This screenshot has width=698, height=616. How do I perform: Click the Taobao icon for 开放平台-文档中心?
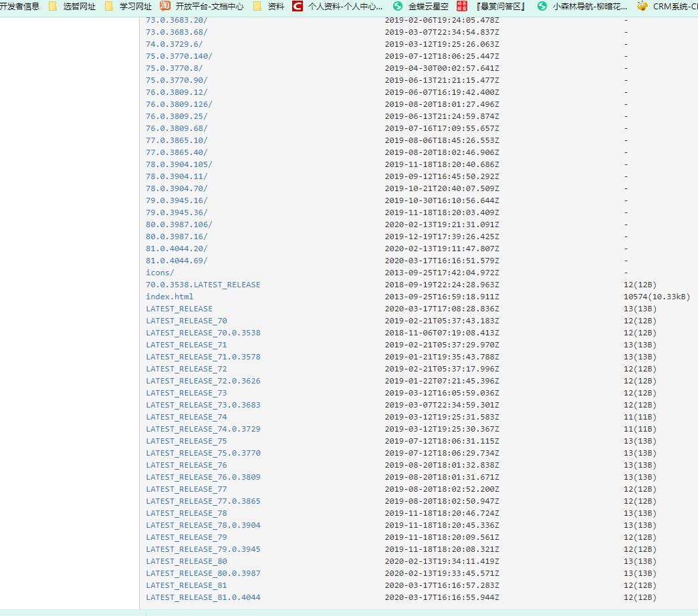164,7
